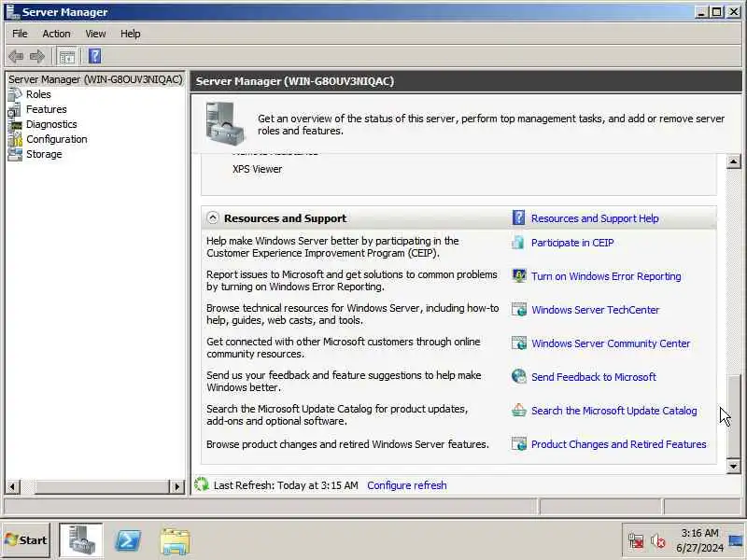Select Diagnostics in the console tree
This screenshot has width=747, height=560.
tap(51, 124)
